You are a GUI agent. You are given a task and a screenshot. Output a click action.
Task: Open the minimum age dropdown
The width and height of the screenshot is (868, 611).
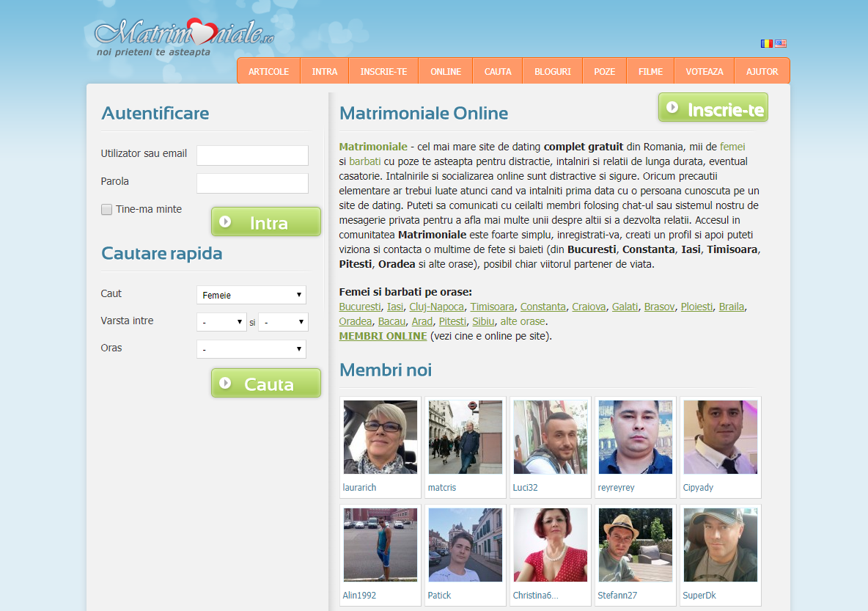(x=221, y=322)
